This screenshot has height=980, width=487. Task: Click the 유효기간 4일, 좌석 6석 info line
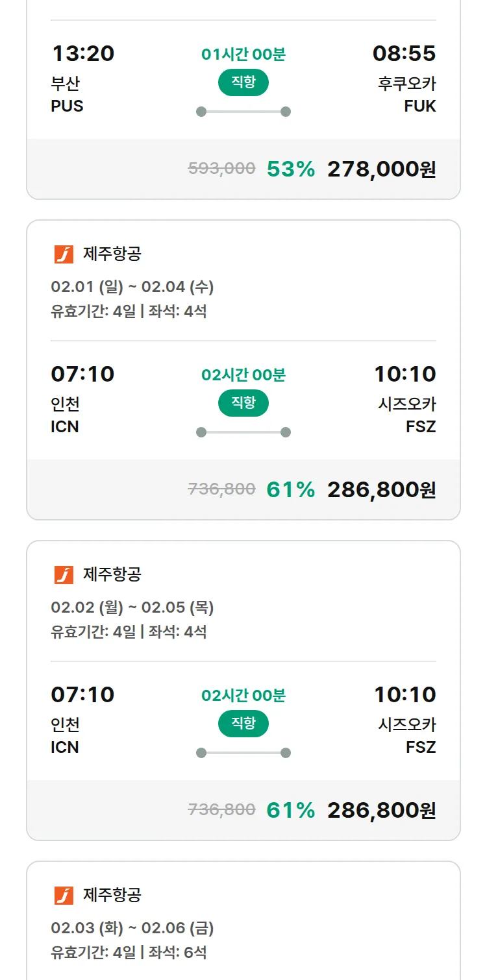pos(129,953)
